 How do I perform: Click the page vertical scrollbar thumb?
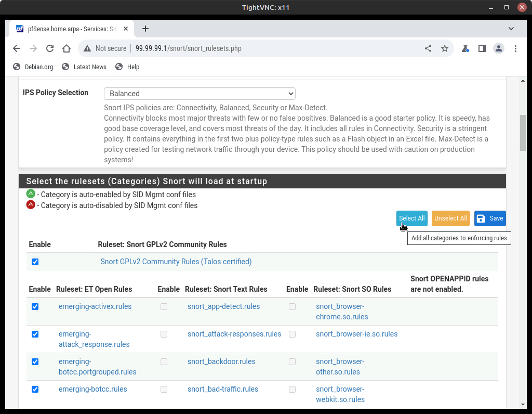[x=523, y=133]
